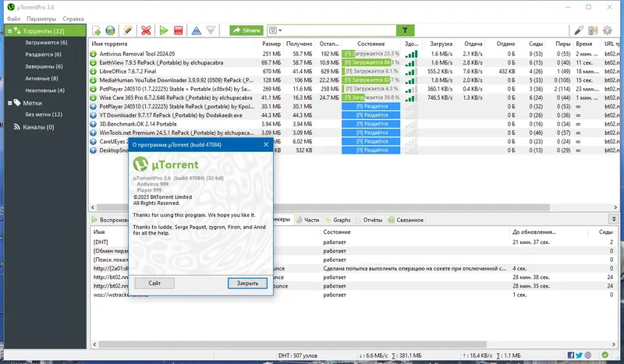Collapse the Метки tree node
The width and height of the screenshot is (624, 364).
(10, 104)
